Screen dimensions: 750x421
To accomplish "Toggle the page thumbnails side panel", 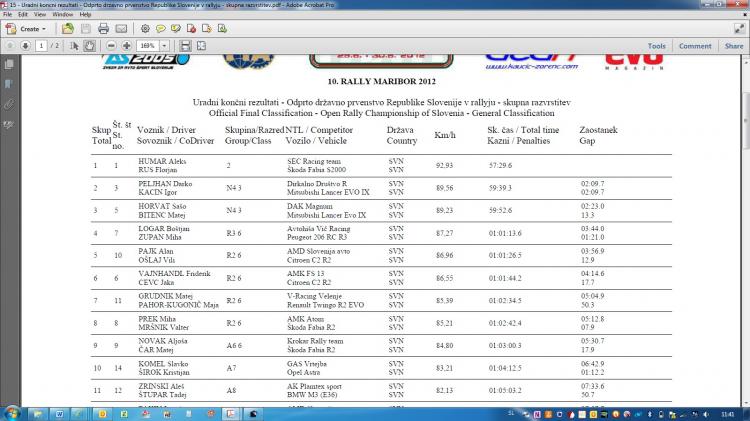I will (8, 65).
